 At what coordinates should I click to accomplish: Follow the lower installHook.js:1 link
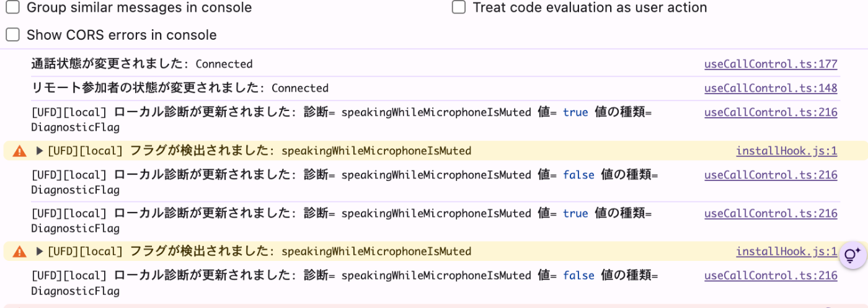pos(786,252)
